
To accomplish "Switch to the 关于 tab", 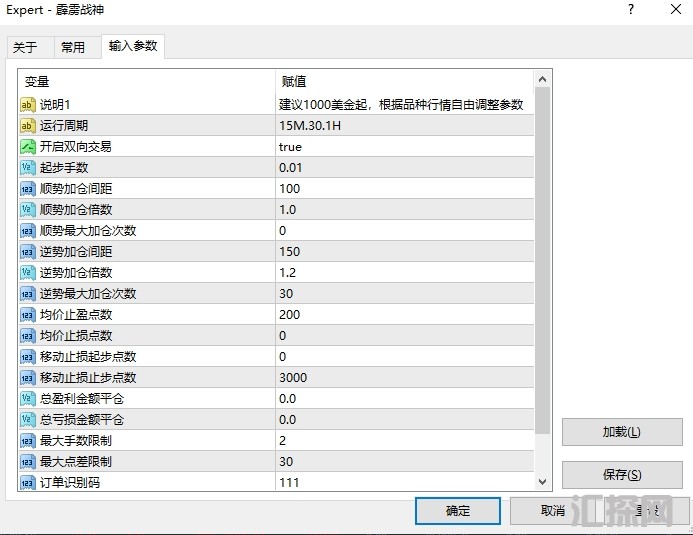I will (25, 47).
